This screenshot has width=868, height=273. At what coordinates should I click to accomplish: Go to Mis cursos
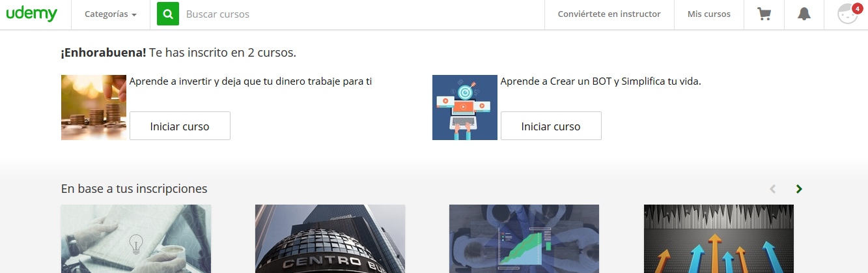(708, 14)
